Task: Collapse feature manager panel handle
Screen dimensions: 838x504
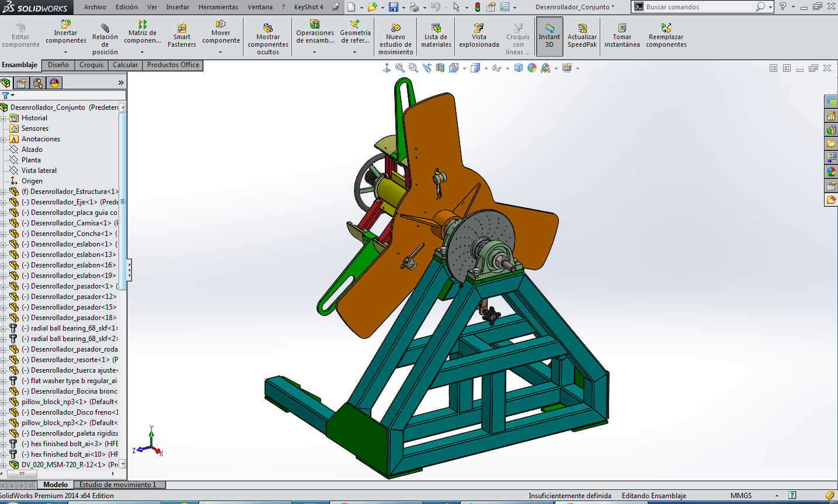Action: click(x=129, y=269)
